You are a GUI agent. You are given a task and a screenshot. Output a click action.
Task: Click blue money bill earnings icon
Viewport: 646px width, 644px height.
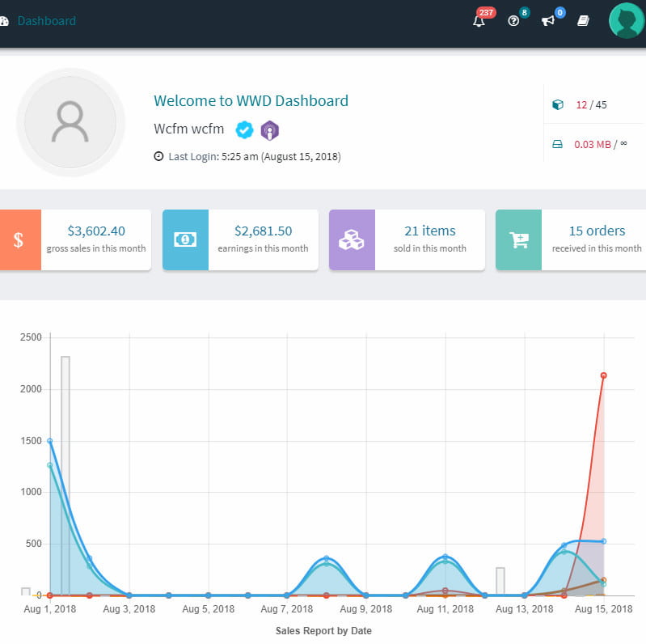185,240
